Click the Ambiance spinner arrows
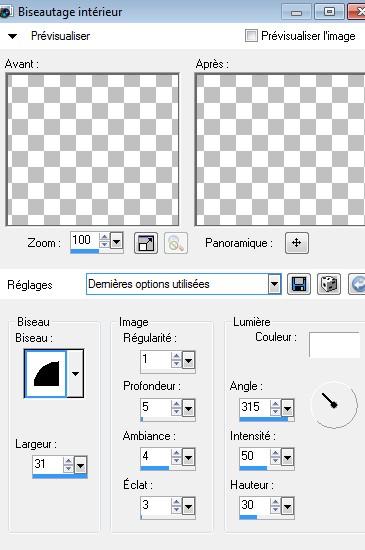 pyautogui.click(x=176, y=457)
